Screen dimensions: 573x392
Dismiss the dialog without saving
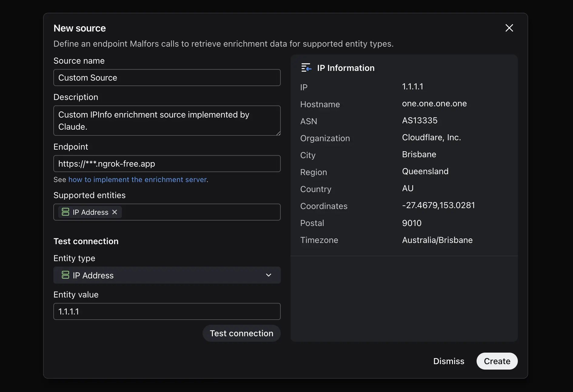point(449,361)
